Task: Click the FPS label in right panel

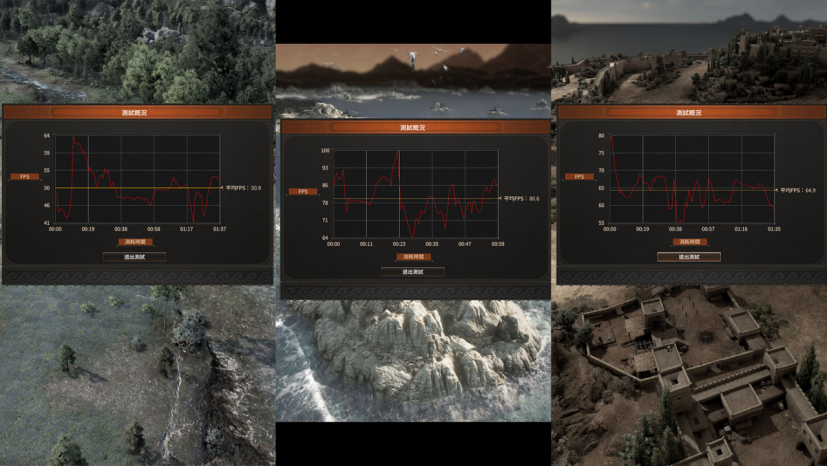Action: [579, 176]
